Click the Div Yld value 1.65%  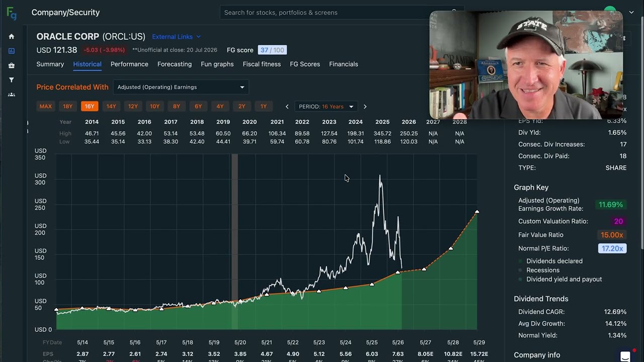(617, 133)
